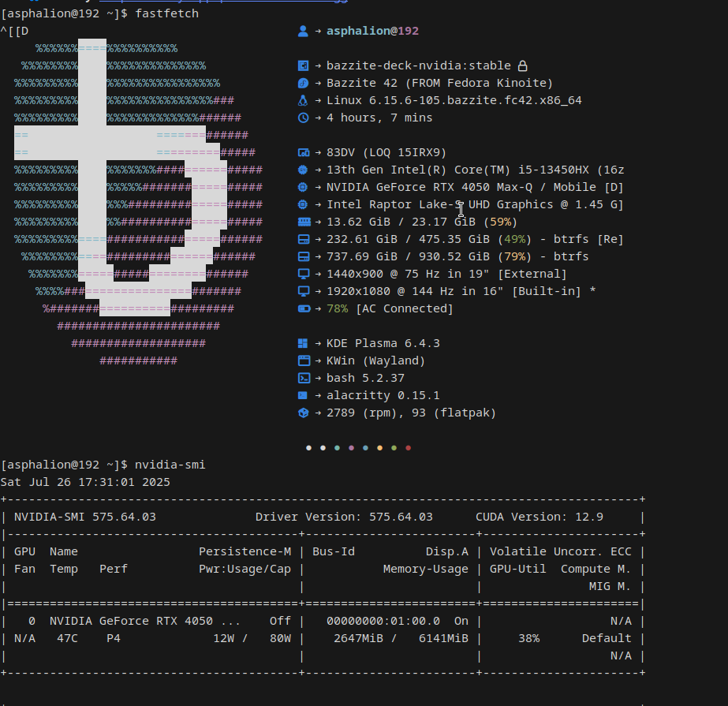Click the package box icon beside 2789 (rpm)

(303, 413)
